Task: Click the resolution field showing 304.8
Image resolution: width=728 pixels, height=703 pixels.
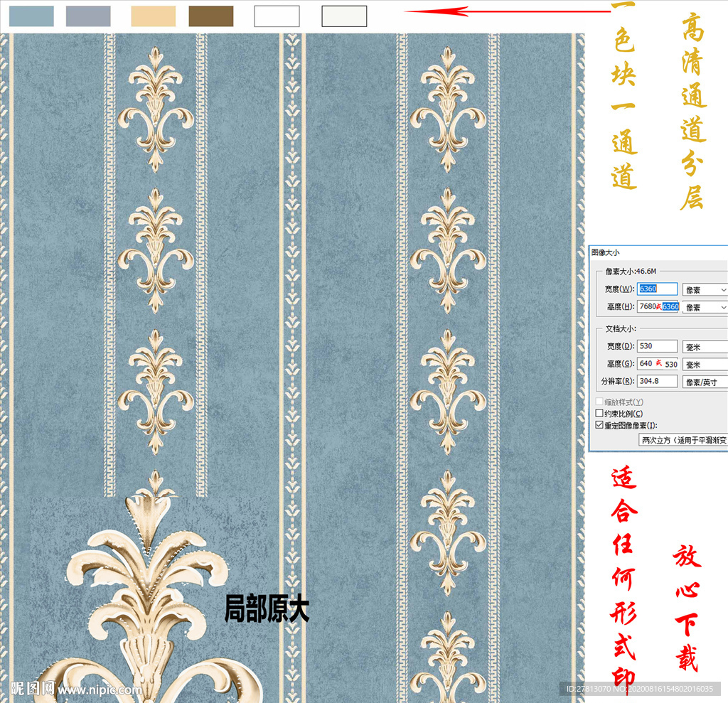Action: [657, 381]
